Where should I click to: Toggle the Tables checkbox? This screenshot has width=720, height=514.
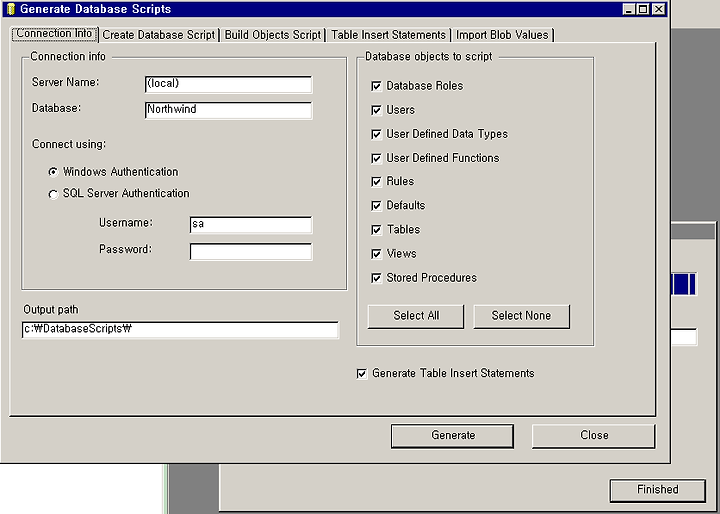pos(377,230)
